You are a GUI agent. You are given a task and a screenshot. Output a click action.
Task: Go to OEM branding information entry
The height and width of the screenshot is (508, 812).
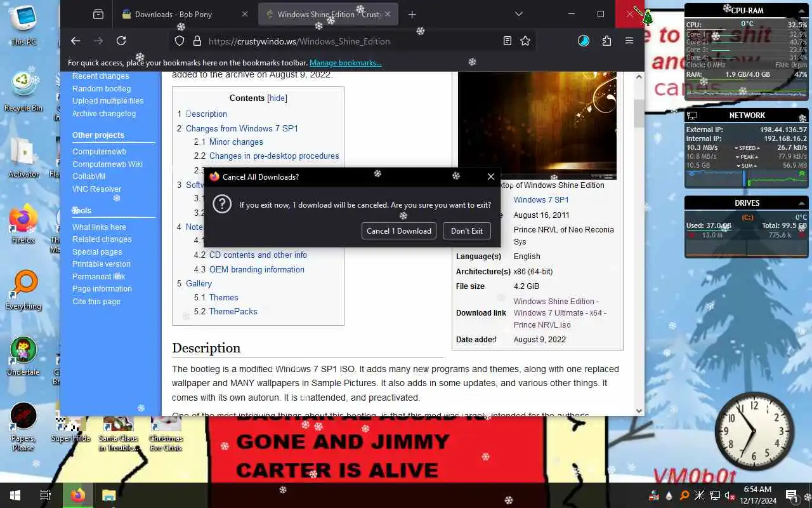pos(257,269)
